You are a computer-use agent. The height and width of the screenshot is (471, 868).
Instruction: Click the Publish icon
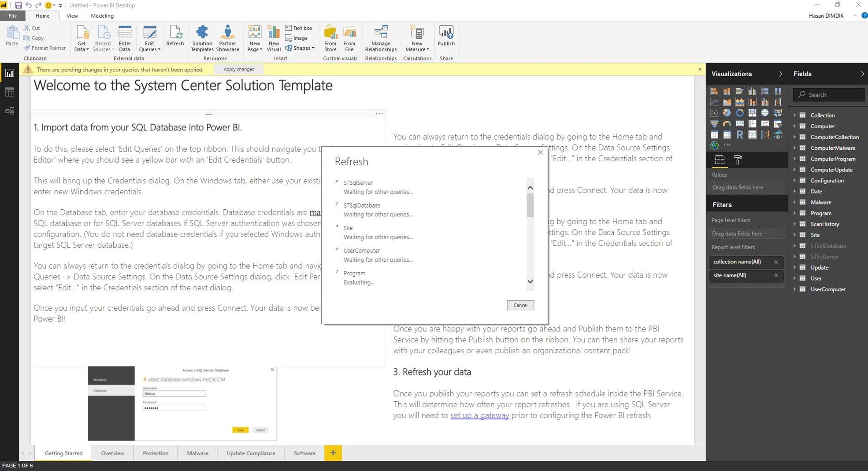click(446, 33)
